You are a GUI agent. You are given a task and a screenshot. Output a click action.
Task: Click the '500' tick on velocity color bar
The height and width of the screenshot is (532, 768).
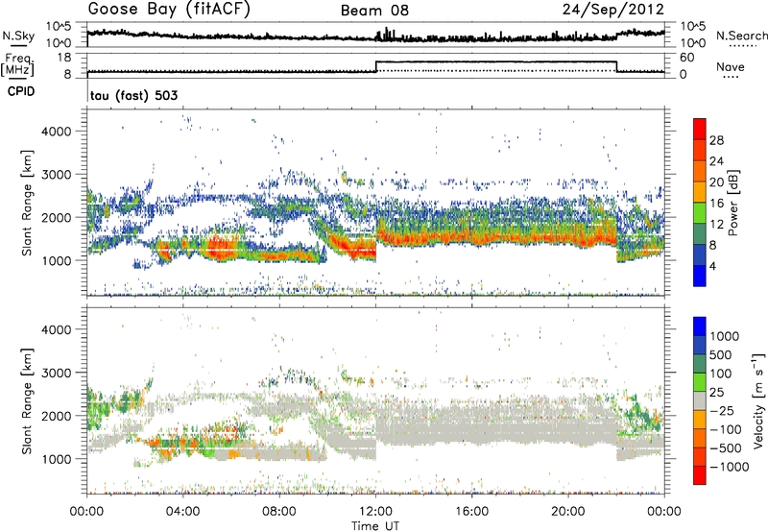point(721,354)
